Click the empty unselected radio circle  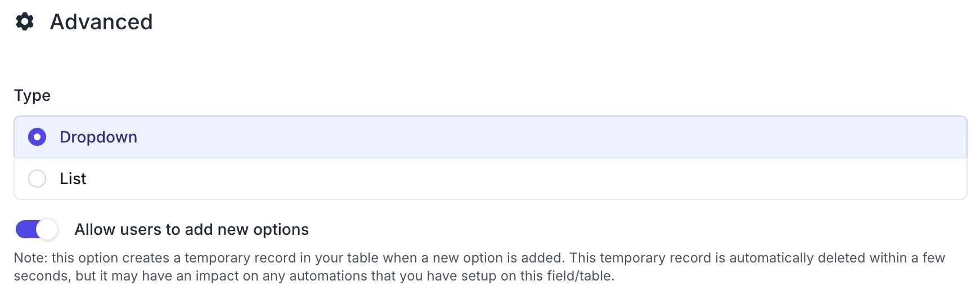click(x=37, y=179)
